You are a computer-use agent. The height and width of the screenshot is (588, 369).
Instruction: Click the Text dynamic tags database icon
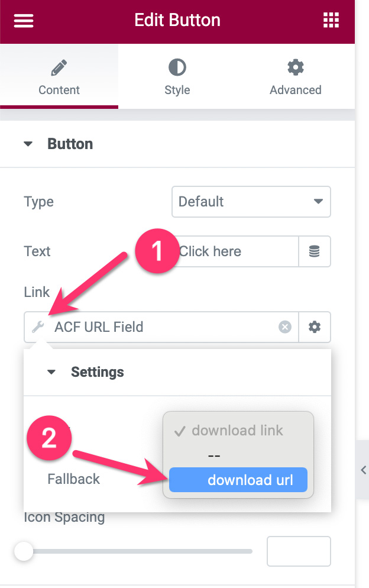tap(315, 251)
